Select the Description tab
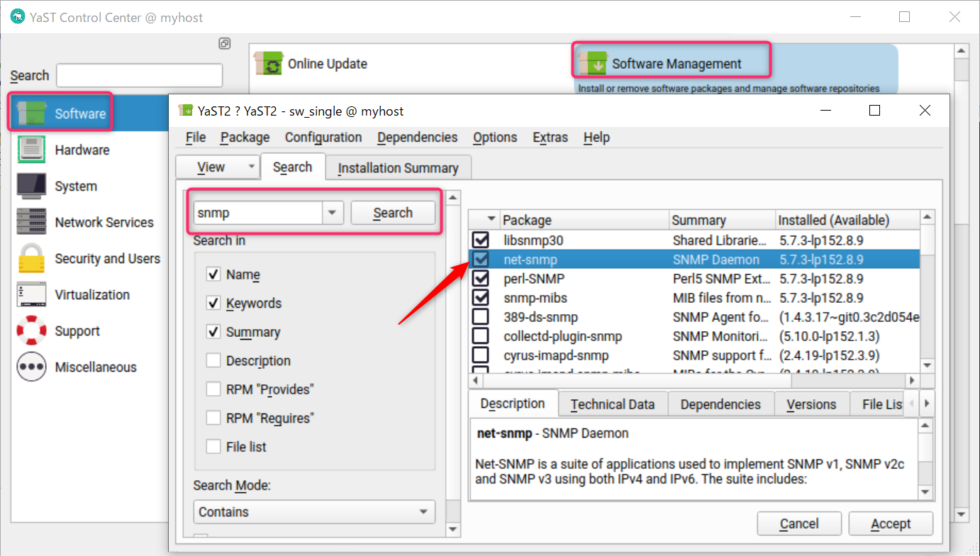The image size is (980, 556). 513,404
